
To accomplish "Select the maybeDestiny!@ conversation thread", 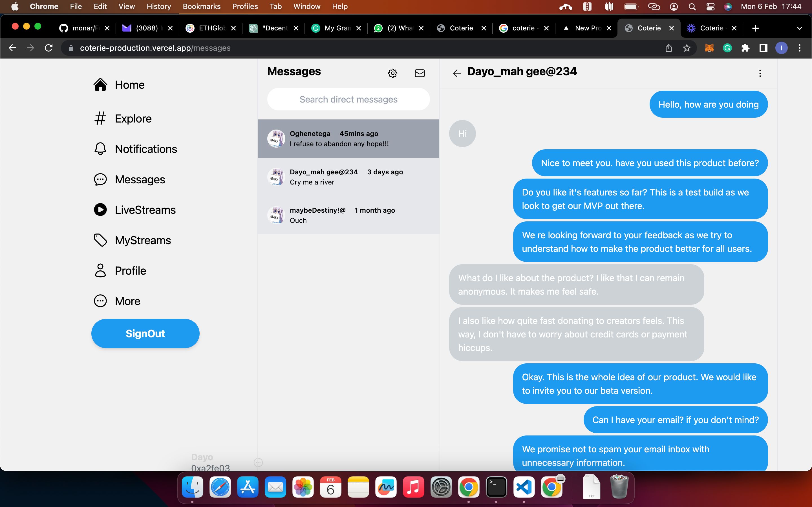I will pyautogui.click(x=348, y=215).
